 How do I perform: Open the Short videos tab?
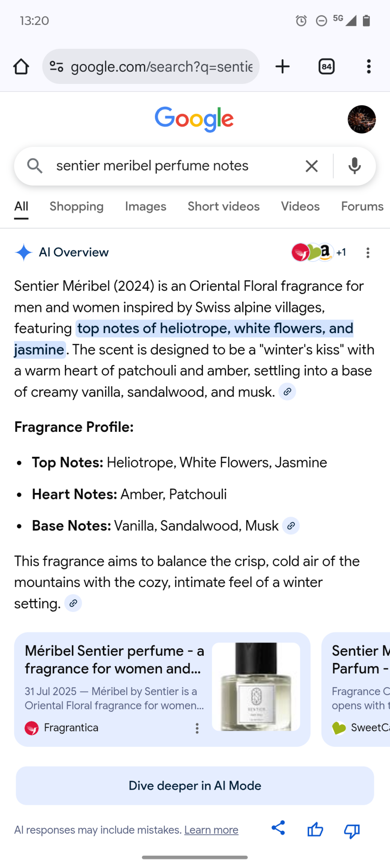[224, 206]
